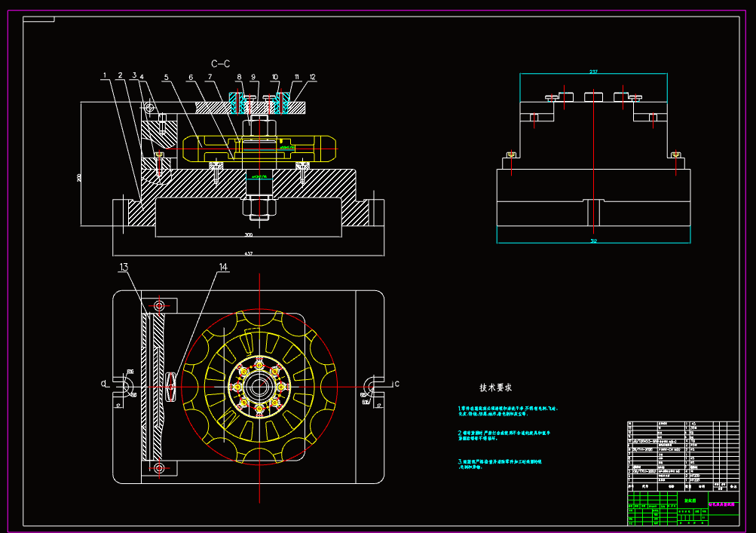756x533 pixels.
Task: Click part callout number 4
Action: (x=142, y=77)
